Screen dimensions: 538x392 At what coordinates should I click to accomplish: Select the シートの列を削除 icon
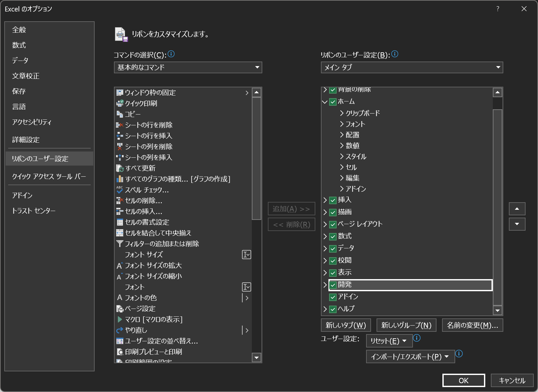click(x=120, y=147)
